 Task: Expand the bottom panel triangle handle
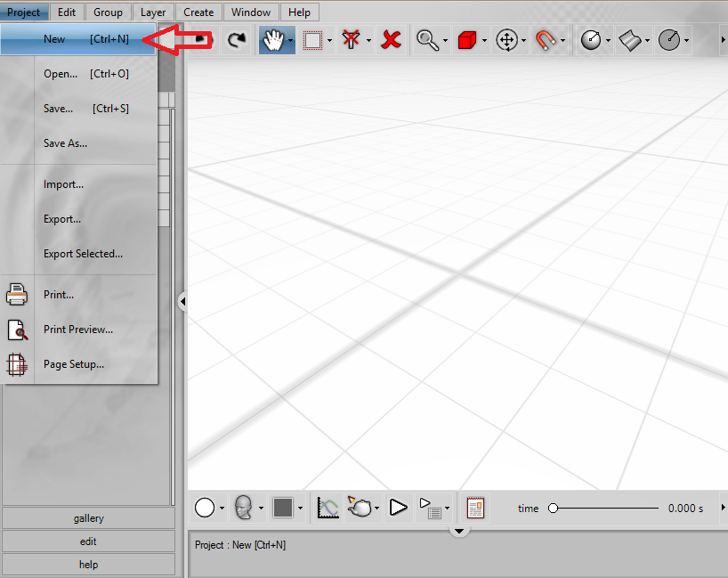[458, 531]
